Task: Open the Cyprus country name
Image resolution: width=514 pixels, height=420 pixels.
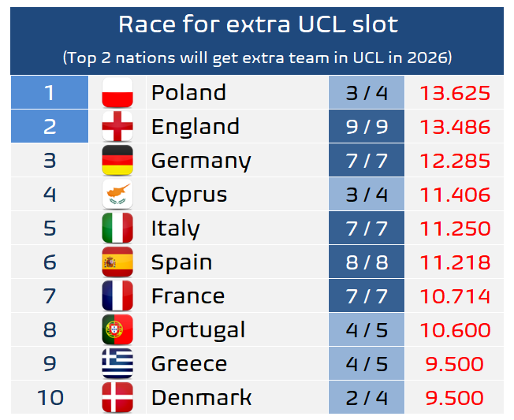Action: [x=189, y=195]
